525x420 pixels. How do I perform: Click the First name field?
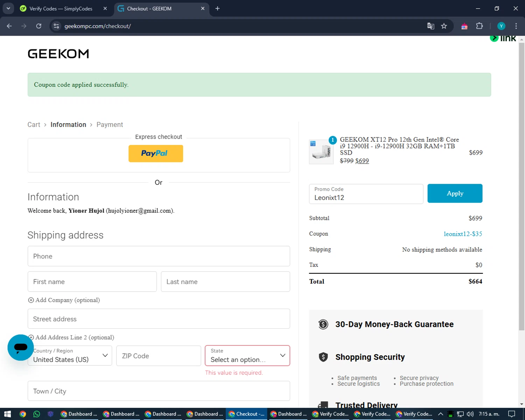point(92,281)
